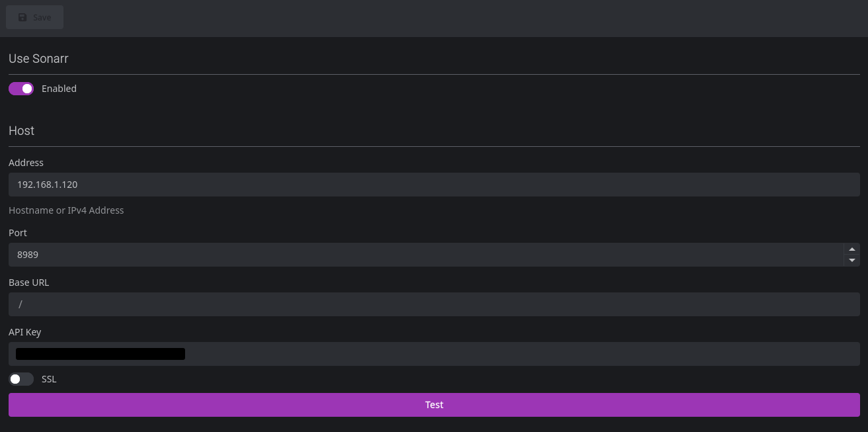Turn on the SSL toggle switch
This screenshot has width=868, height=432.
(x=21, y=379)
